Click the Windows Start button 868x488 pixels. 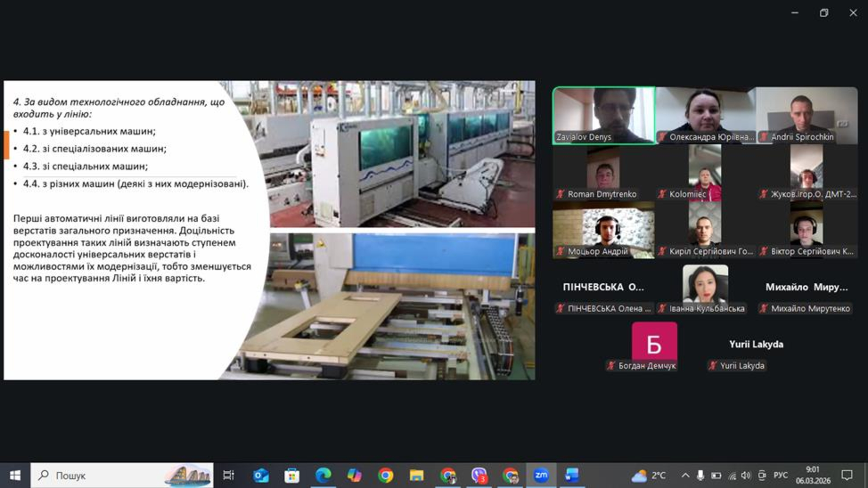pyautogui.click(x=15, y=475)
